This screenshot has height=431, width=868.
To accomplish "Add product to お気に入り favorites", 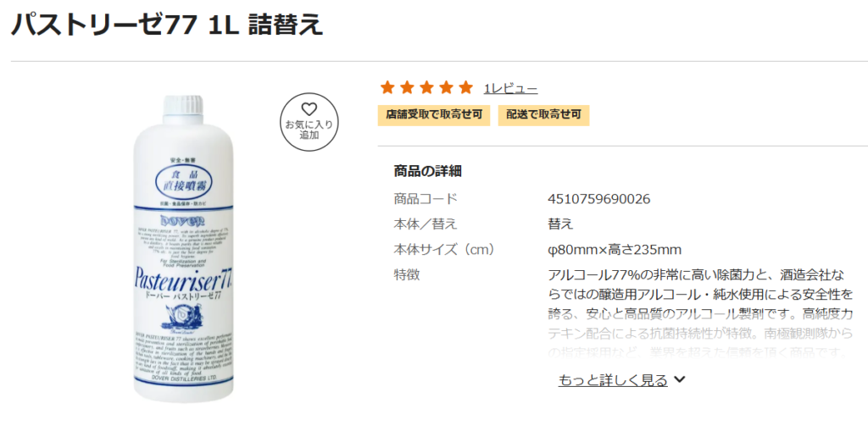I will tap(309, 122).
